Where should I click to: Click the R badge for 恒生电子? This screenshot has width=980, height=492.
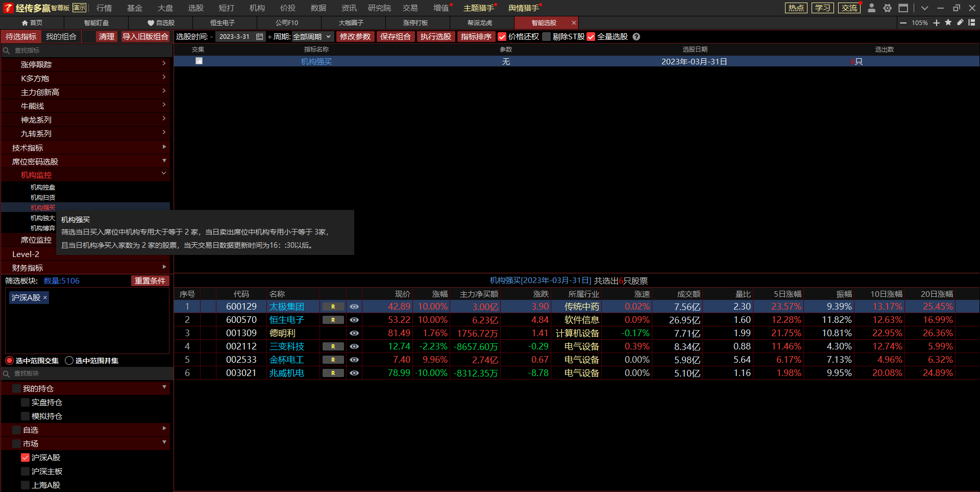point(333,320)
